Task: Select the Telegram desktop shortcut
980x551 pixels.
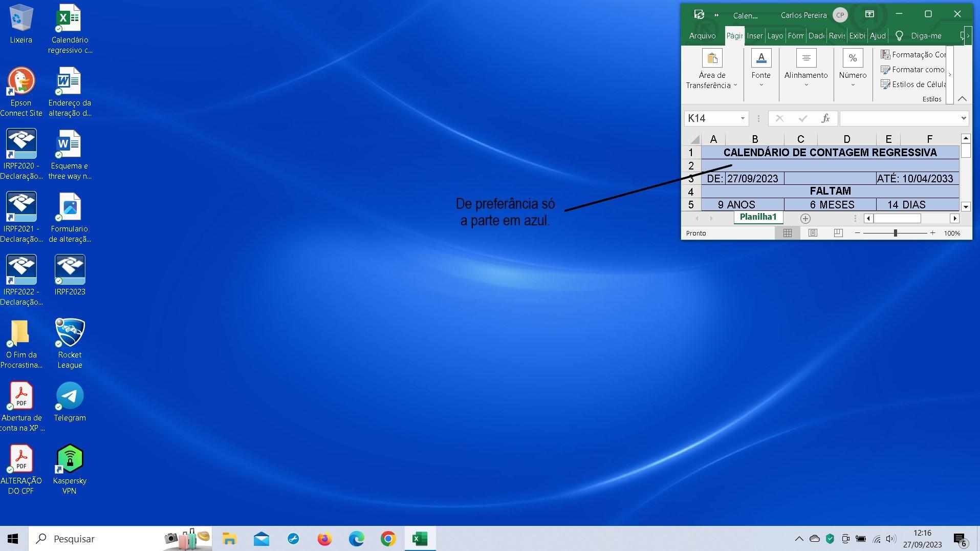Action: tap(70, 402)
